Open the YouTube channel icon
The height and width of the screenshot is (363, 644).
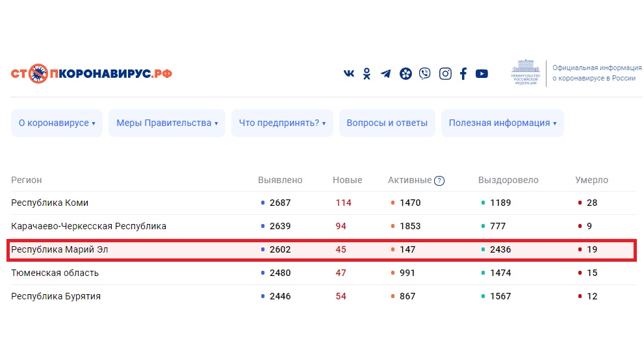(x=482, y=74)
